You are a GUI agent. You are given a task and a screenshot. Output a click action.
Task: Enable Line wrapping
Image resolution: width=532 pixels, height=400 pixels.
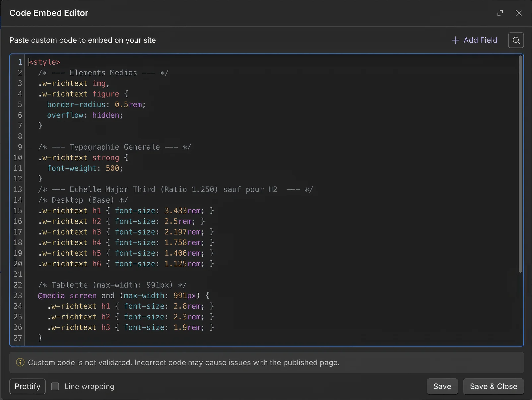(55, 386)
